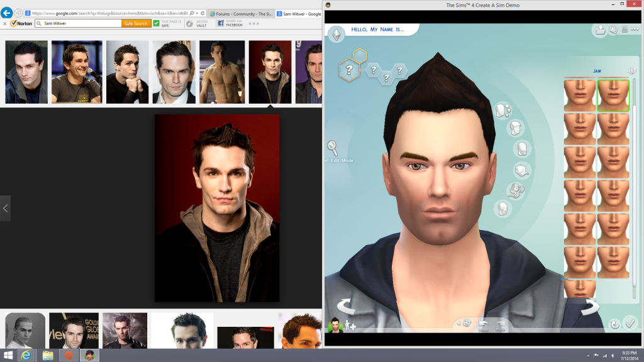This screenshot has width=644, height=362.
Task: Click the randomize Sim dice at bottom
Action: [467, 324]
